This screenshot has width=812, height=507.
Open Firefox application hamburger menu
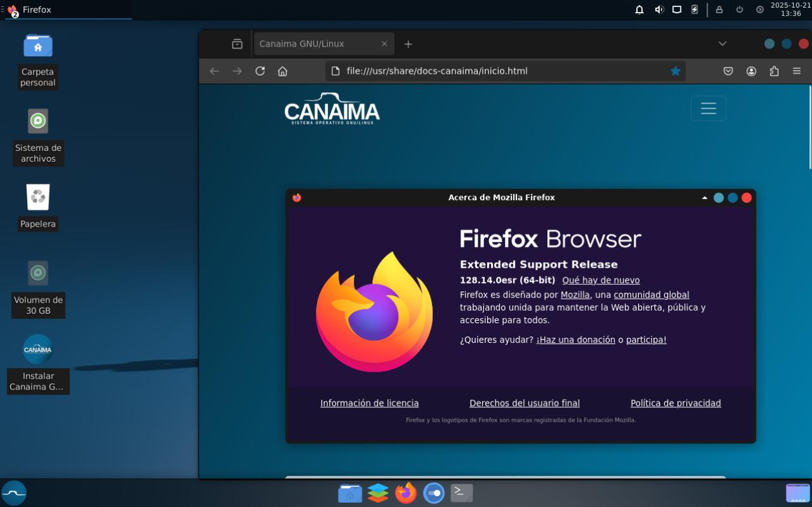797,71
